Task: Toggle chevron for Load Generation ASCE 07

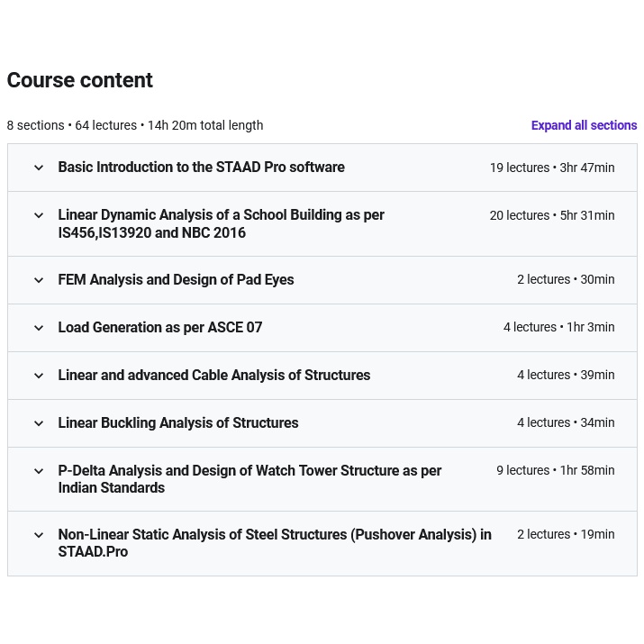Action: pos(39,328)
